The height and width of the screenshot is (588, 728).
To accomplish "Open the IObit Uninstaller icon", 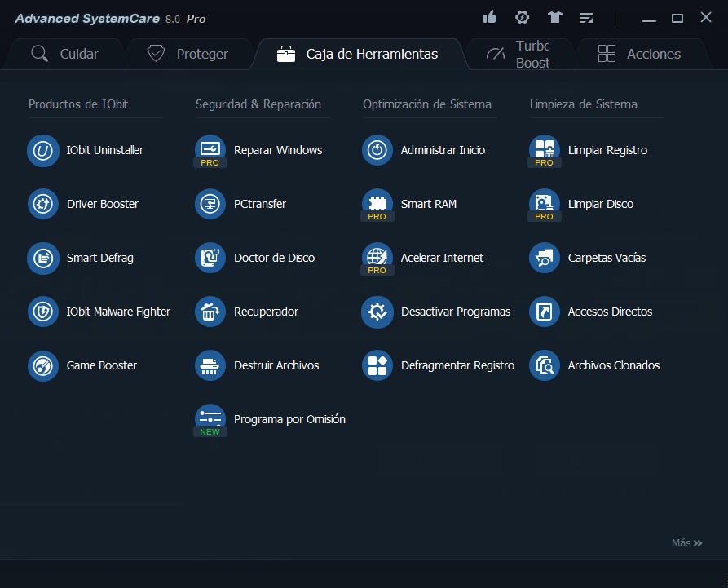I will click(43, 151).
